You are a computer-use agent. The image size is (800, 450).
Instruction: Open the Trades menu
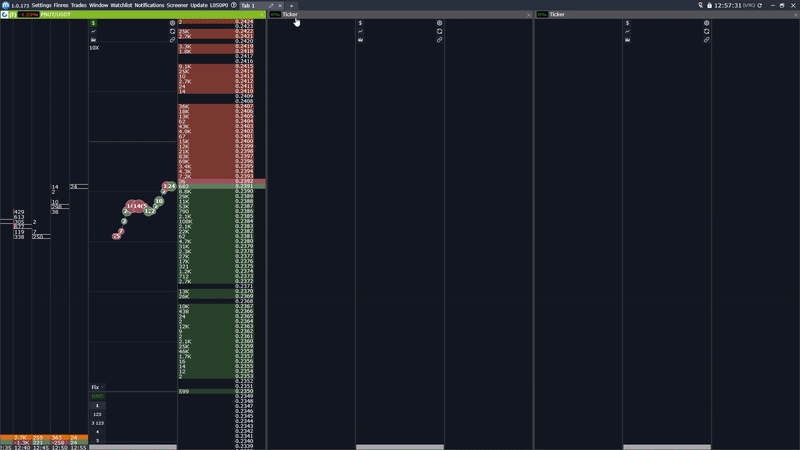[79, 5]
